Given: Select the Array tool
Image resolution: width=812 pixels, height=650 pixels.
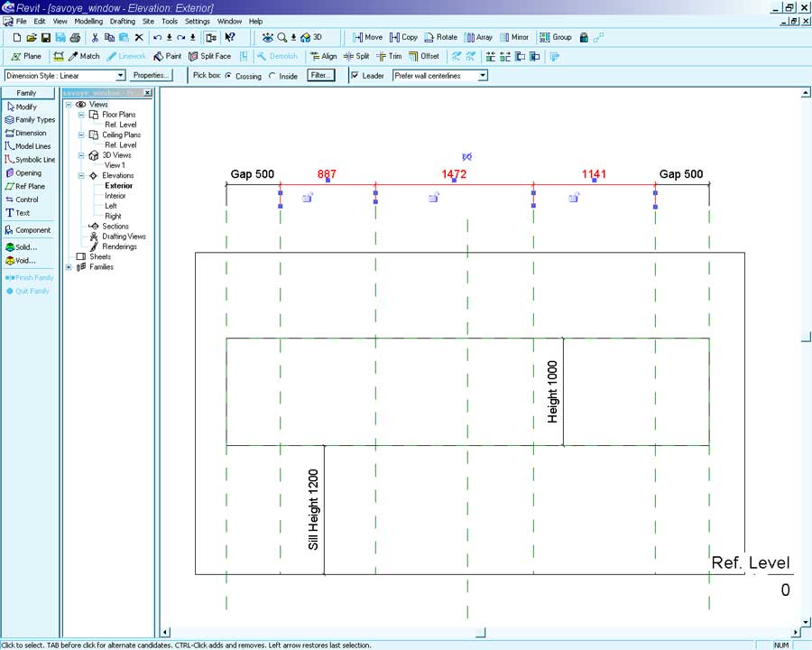Looking at the screenshot, I should [x=478, y=37].
